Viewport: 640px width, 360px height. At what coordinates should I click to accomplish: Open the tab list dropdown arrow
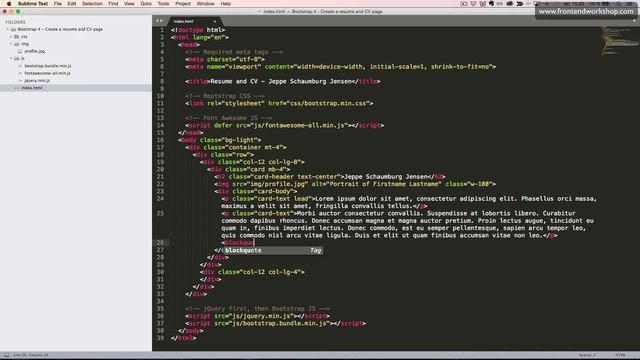click(x=634, y=21)
